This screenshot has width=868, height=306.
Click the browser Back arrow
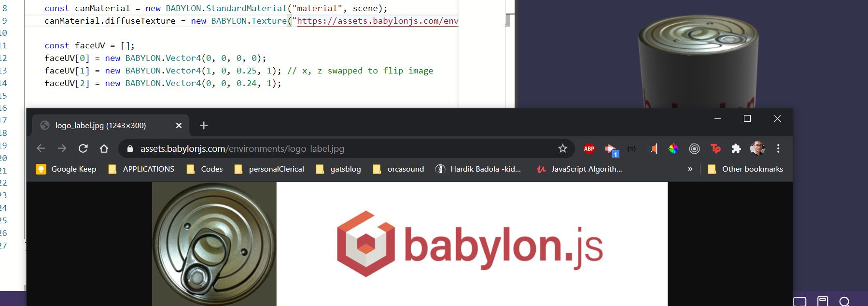pos(41,148)
